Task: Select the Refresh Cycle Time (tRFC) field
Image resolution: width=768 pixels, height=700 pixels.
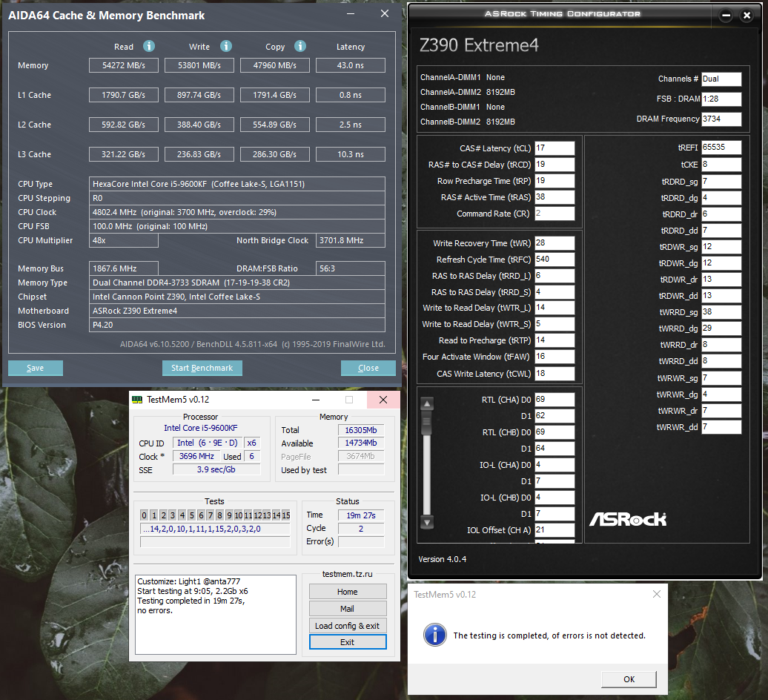Action: tap(555, 259)
